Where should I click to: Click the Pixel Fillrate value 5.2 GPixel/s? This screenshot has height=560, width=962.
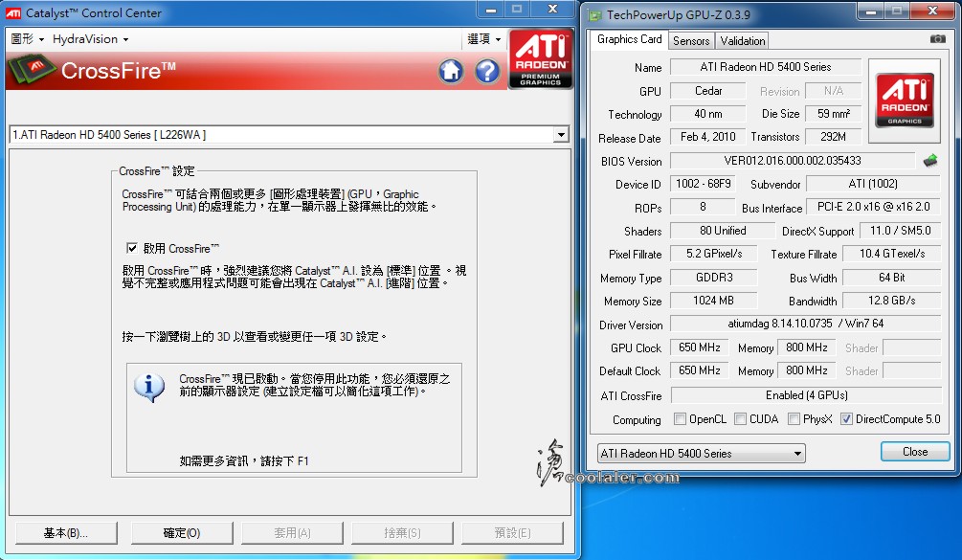pyautogui.click(x=714, y=254)
